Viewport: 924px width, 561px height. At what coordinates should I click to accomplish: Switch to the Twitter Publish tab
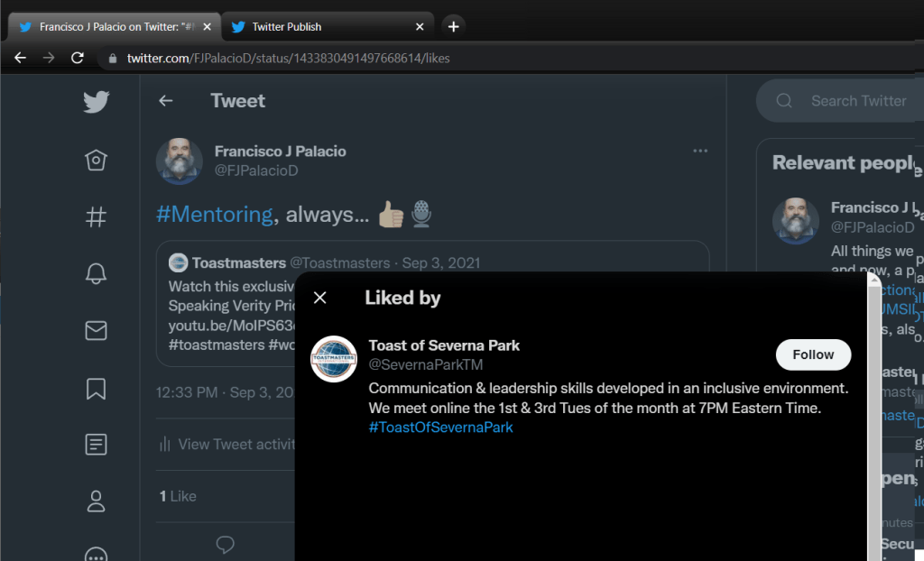click(x=325, y=27)
